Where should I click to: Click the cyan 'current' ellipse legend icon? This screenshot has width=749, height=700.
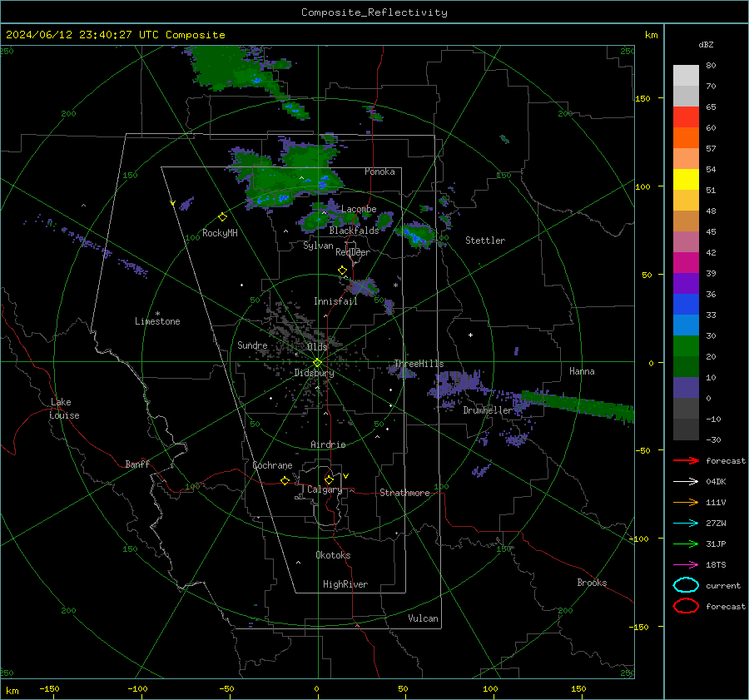[x=686, y=585]
